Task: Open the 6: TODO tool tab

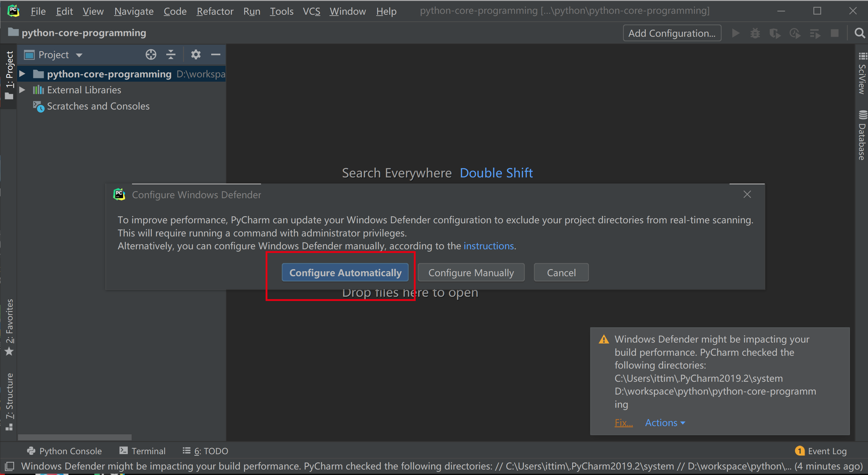Action: tap(205, 451)
